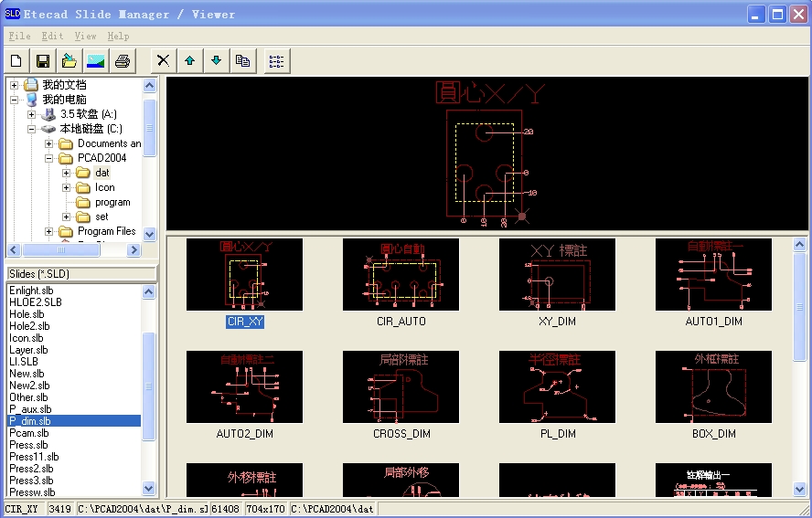The height and width of the screenshot is (518, 812).
Task: Click the Save floppy disk icon
Action: pos(42,61)
